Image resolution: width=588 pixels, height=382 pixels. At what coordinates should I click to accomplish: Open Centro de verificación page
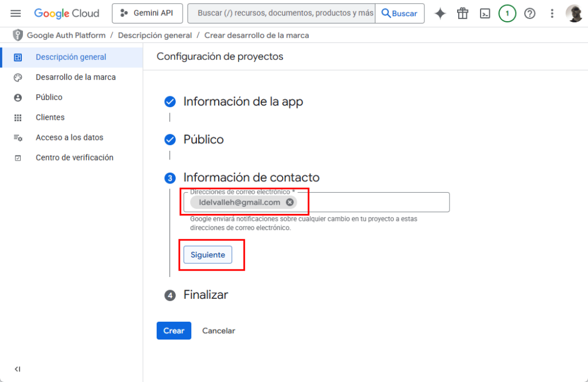point(74,158)
